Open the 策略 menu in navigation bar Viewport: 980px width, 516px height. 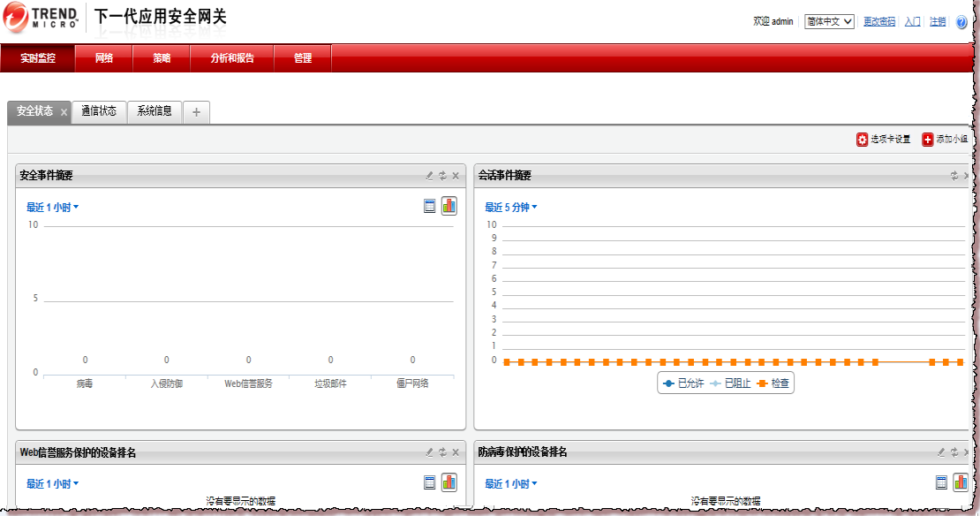161,58
